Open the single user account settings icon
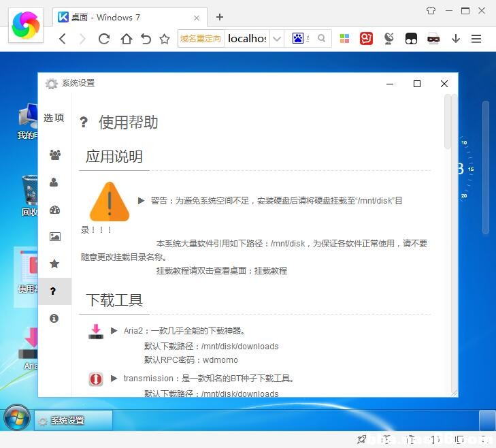This screenshot has height=448, width=496. [x=54, y=182]
